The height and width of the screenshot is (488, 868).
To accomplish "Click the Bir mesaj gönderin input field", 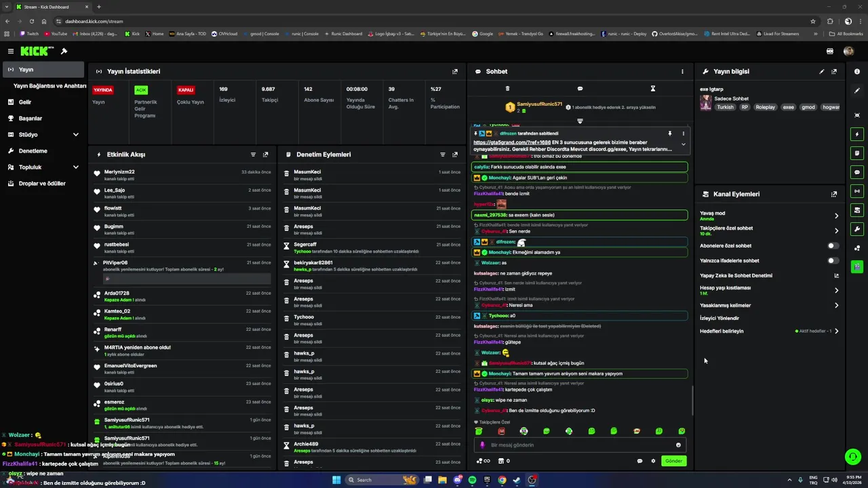I will click(x=580, y=445).
